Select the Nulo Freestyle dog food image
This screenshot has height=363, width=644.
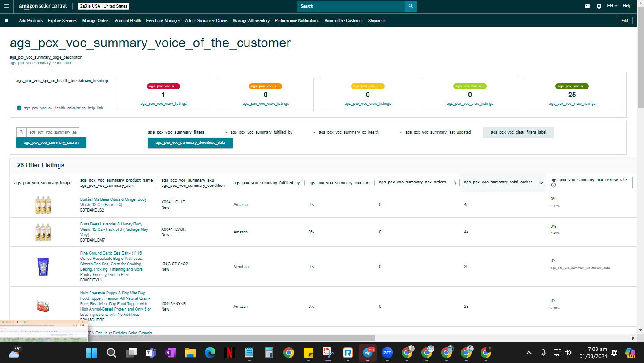[x=43, y=307]
